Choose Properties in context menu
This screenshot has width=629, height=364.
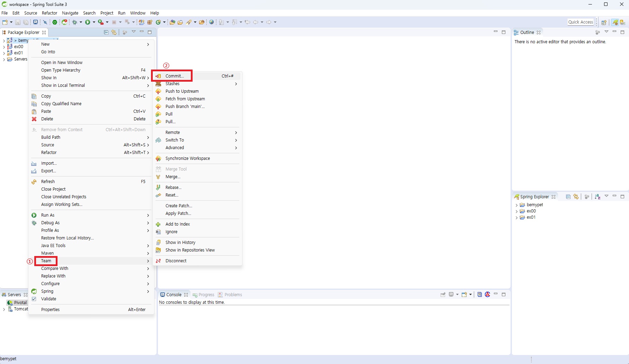[91, 310]
